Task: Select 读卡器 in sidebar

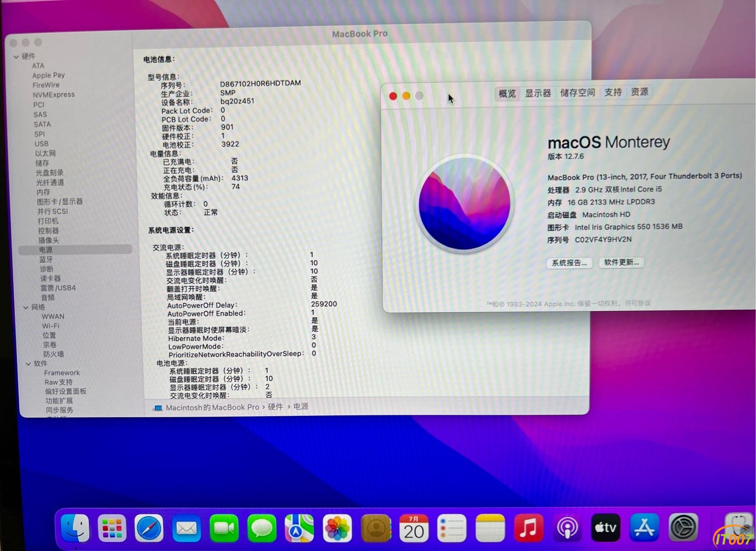Action: 50,279
